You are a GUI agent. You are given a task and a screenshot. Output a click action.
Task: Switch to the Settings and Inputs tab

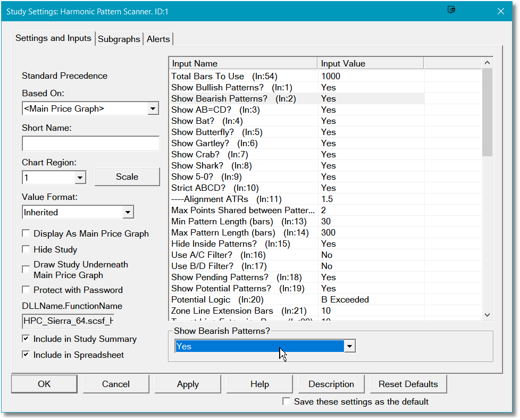coord(53,38)
